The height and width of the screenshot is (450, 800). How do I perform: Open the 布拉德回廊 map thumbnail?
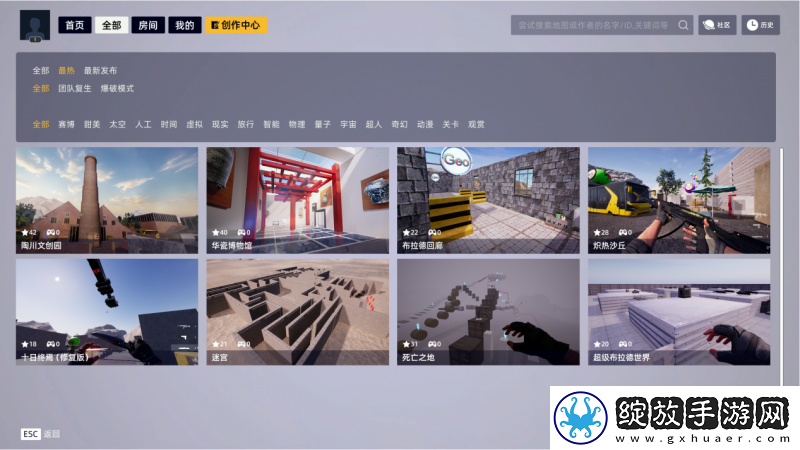tap(488, 200)
